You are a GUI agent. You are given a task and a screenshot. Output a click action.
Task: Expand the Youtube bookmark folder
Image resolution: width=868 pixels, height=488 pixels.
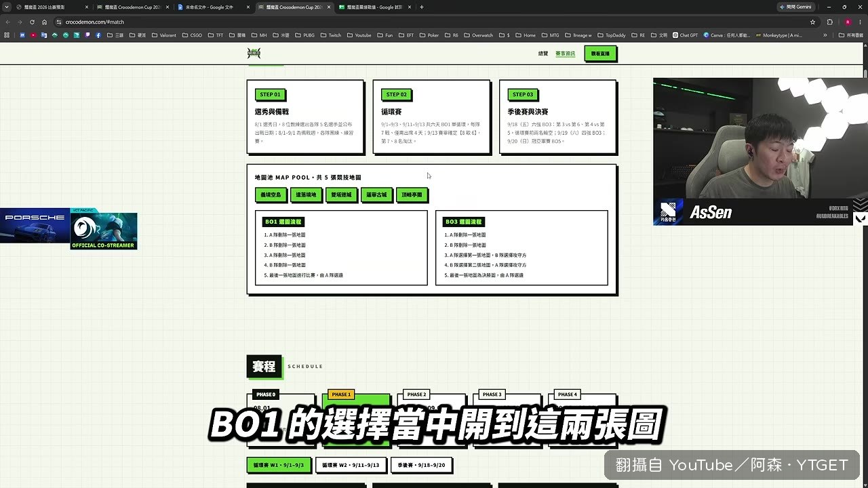click(359, 35)
